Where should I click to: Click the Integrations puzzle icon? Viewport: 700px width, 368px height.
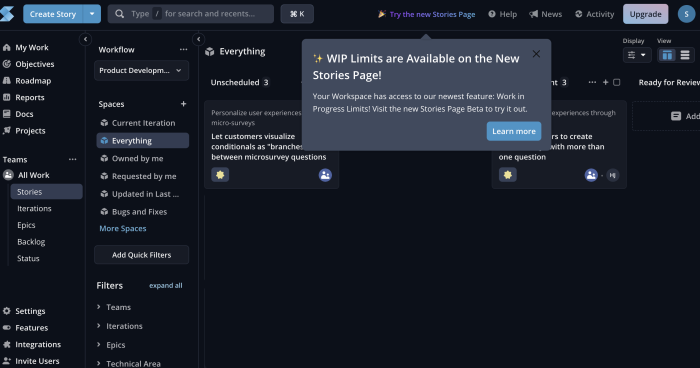pos(7,344)
